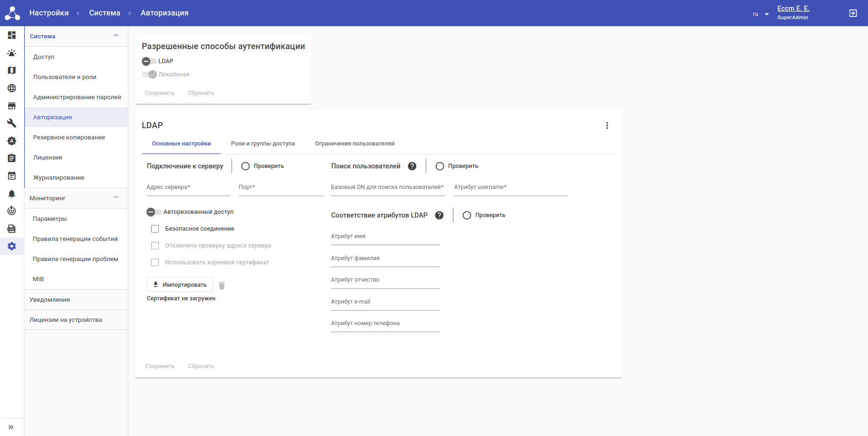This screenshot has height=436, width=868.
Task: Check the Безопасное соединение checkbox
Action: (155, 229)
